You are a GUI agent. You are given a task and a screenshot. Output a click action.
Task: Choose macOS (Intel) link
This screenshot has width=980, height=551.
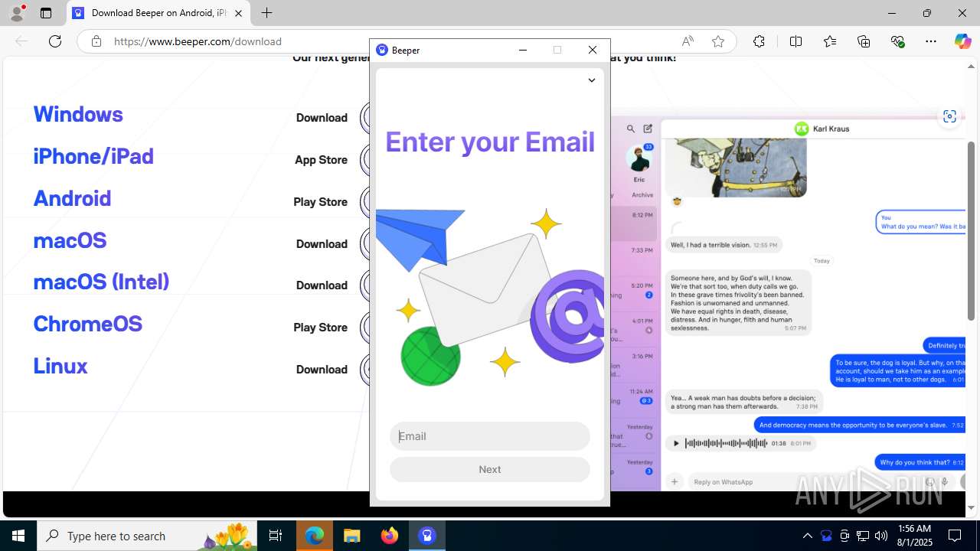[101, 282]
